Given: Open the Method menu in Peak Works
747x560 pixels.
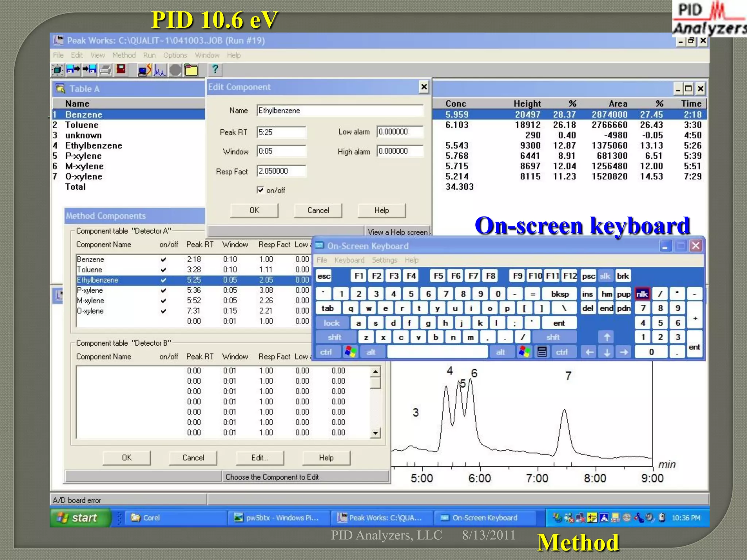Looking at the screenshot, I should [124, 55].
